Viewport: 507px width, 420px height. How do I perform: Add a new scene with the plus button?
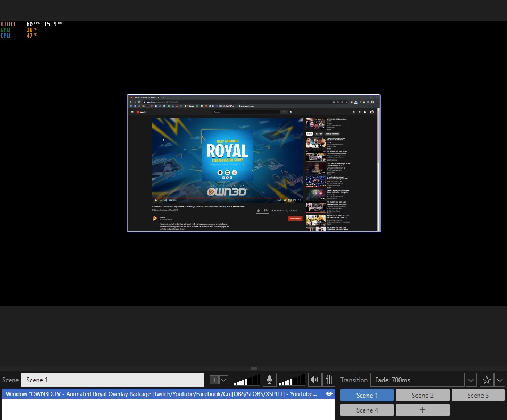pyautogui.click(x=422, y=410)
